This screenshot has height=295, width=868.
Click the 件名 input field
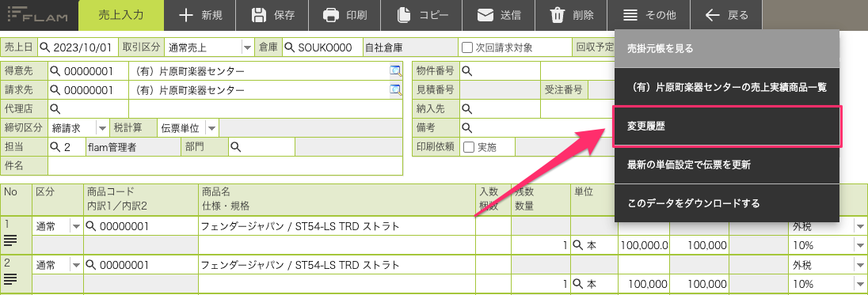[x=225, y=166]
